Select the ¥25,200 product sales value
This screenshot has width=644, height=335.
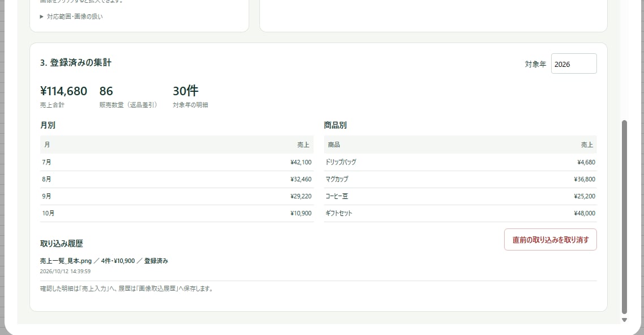585,197
